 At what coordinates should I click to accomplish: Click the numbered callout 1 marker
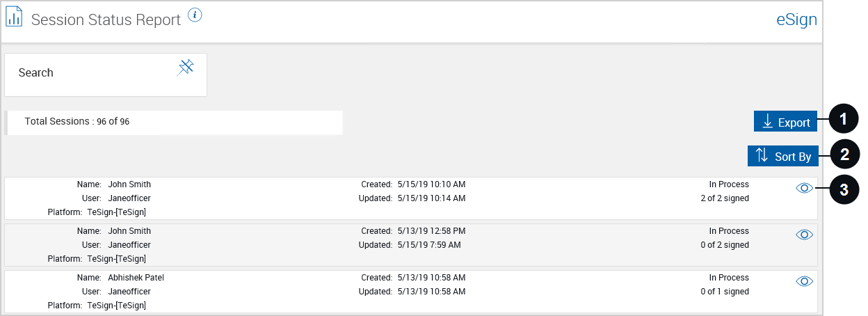[844, 120]
